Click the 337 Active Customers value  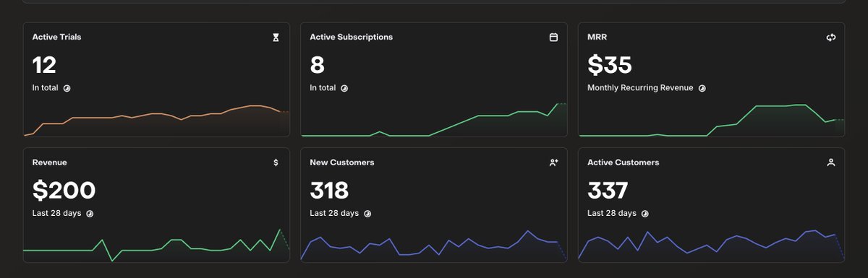click(x=608, y=191)
